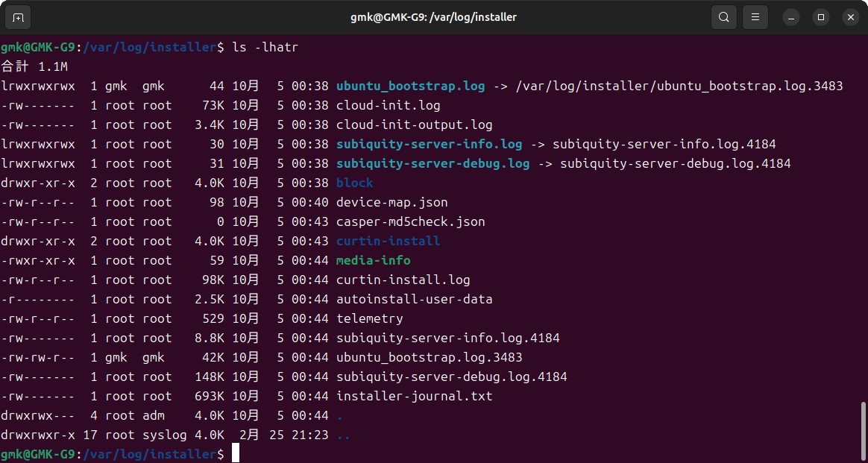Click the casper-md5check.json file name
The image size is (868, 463).
411,222
